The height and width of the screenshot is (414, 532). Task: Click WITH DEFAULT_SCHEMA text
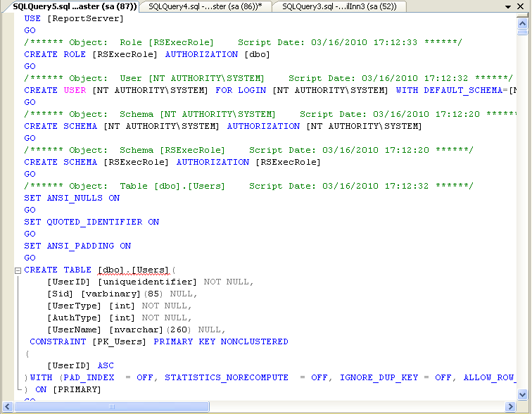point(449,90)
